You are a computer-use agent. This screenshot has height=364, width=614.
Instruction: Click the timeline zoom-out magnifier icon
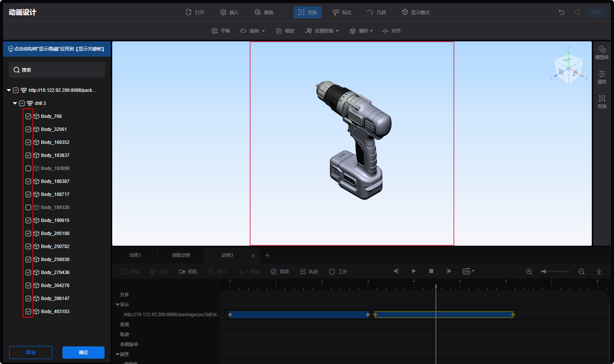point(581,271)
